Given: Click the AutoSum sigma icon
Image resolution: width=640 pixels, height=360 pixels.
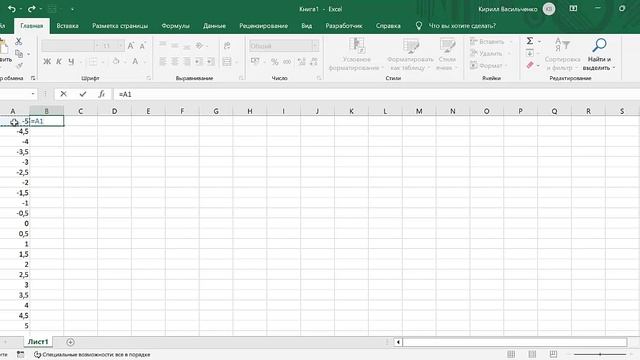Looking at the screenshot, I should pyautogui.click(x=530, y=41).
